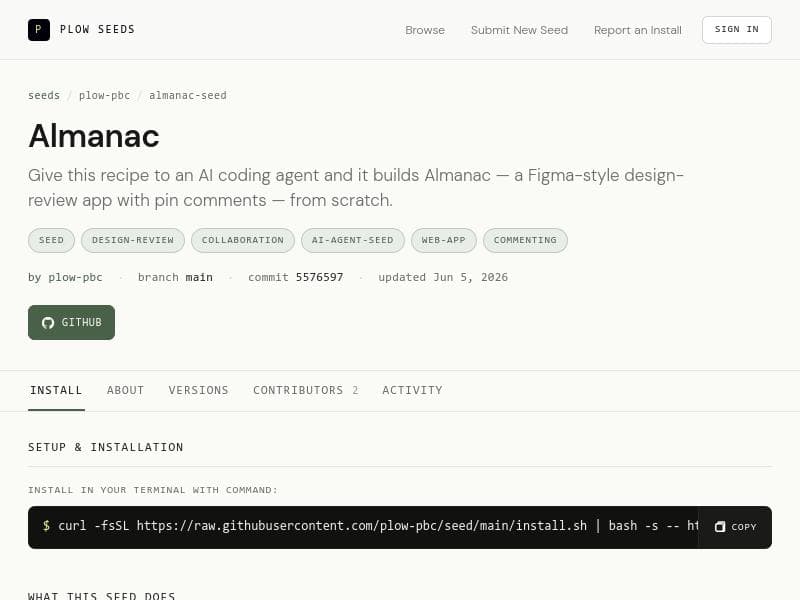Select the WEB-APP tag
The width and height of the screenshot is (800, 600).
[443, 240]
